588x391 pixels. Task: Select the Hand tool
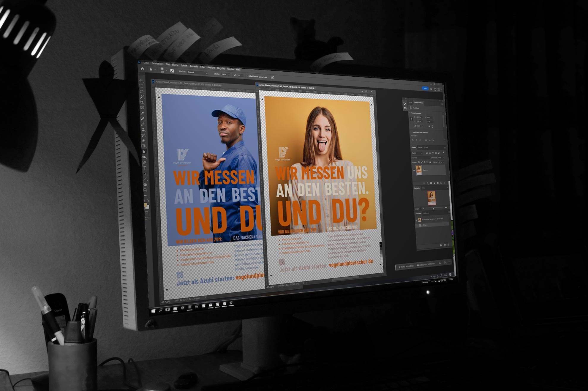pyautogui.click(x=146, y=185)
